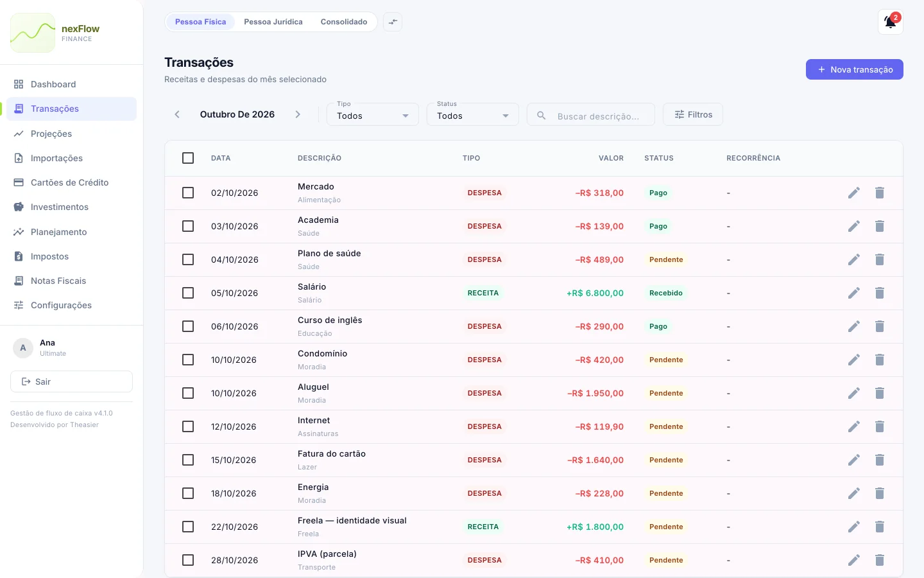
Task: Edit the Curso de inglês transaction
Action: pos(853,326)
